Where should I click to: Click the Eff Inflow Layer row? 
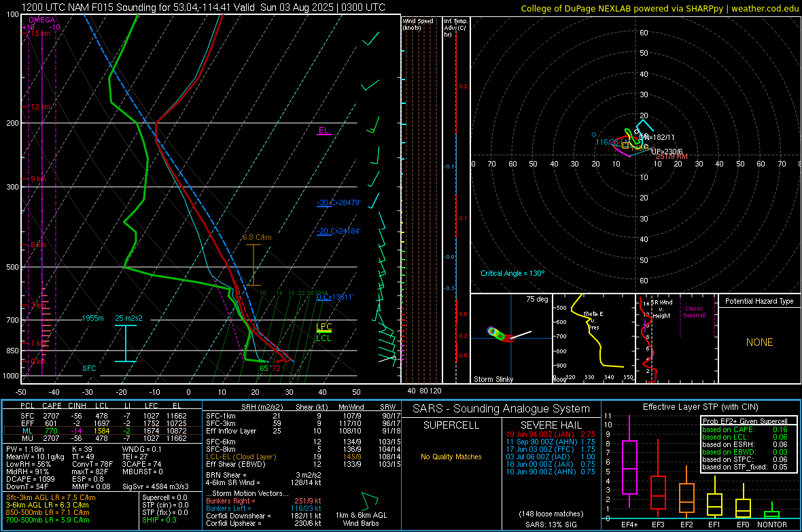coord(303,431)
